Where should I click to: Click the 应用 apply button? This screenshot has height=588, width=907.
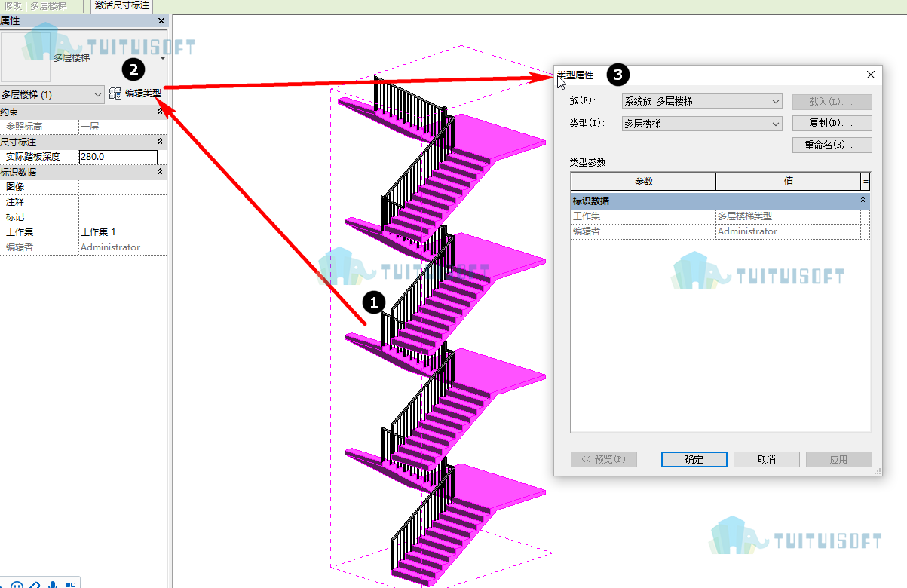(x=839, y=459)
